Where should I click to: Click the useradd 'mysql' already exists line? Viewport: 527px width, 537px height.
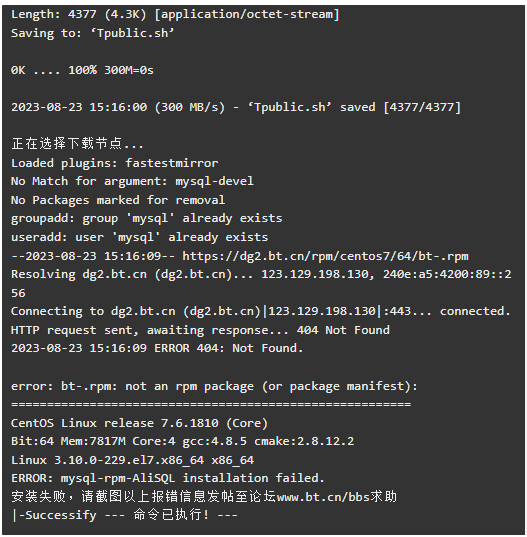tap(139, 237)
